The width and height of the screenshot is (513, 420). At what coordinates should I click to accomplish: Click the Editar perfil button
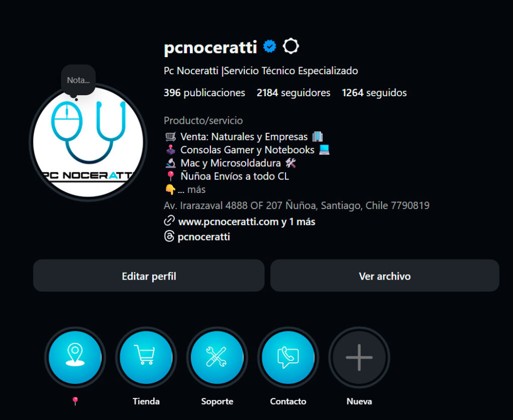149,276
